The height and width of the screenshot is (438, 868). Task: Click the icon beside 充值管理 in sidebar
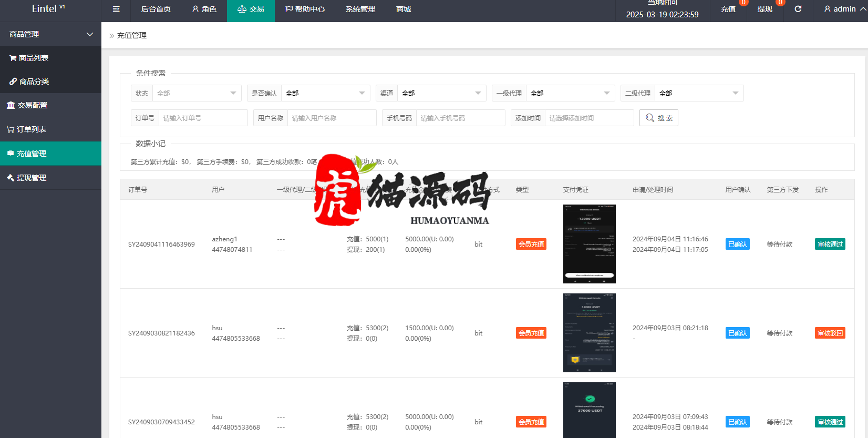[x=11, y=154]
